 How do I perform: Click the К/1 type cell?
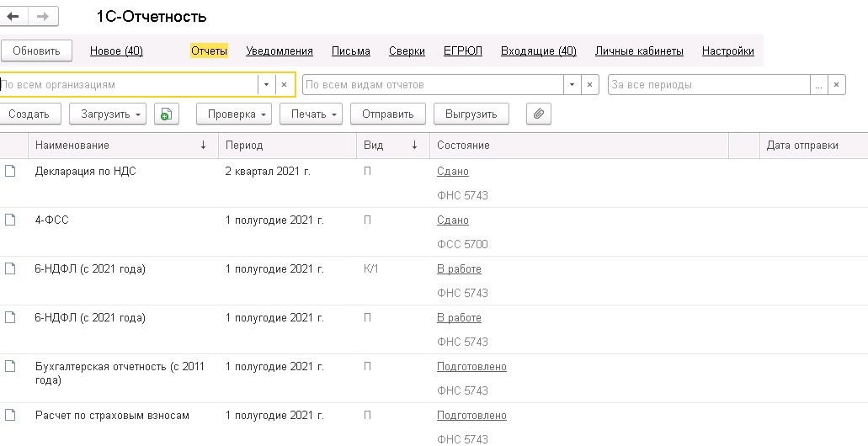371,269
